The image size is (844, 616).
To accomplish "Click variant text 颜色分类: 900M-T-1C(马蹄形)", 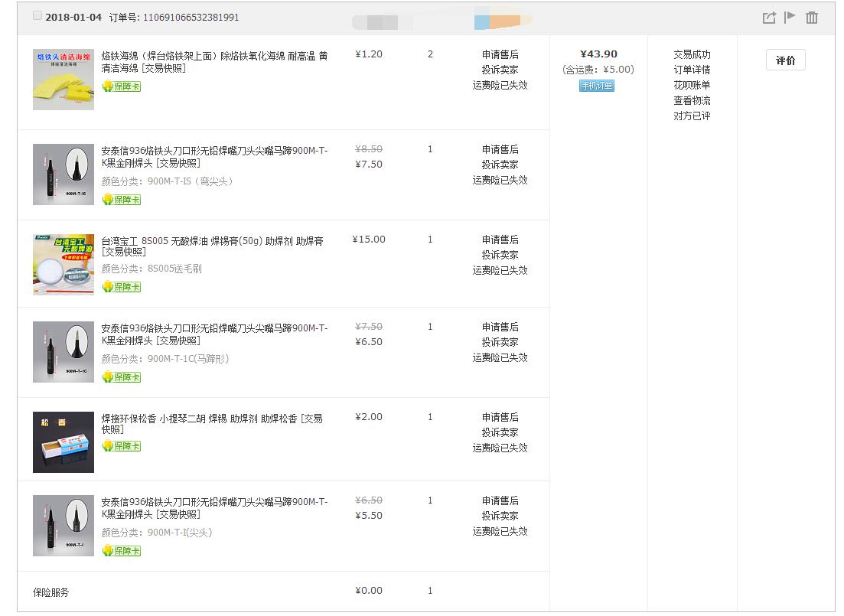I will point(165,359).
